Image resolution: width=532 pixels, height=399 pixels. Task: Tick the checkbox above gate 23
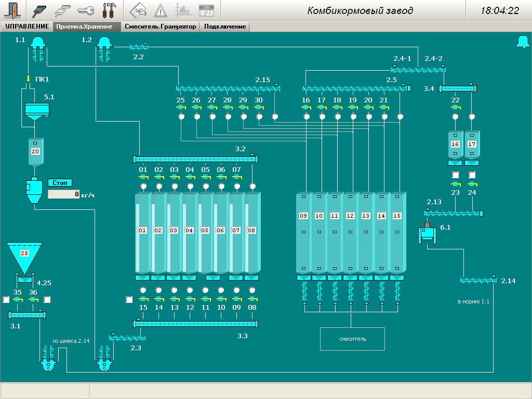[456, 175]
